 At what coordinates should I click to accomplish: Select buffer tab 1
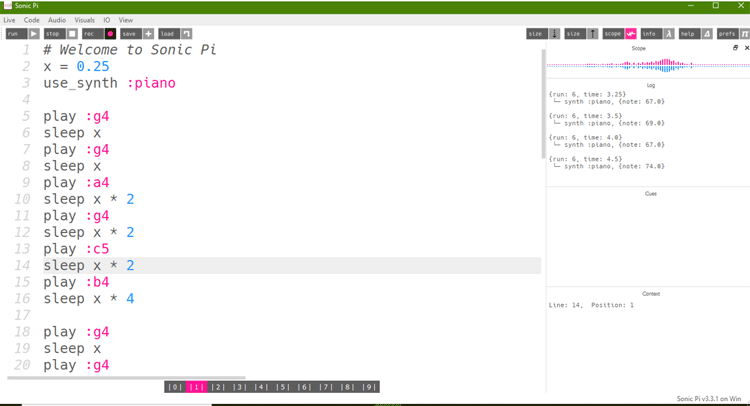197,387
